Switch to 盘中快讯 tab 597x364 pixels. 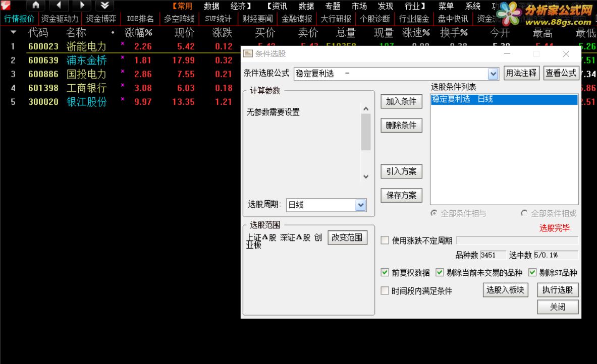[453, 19]
